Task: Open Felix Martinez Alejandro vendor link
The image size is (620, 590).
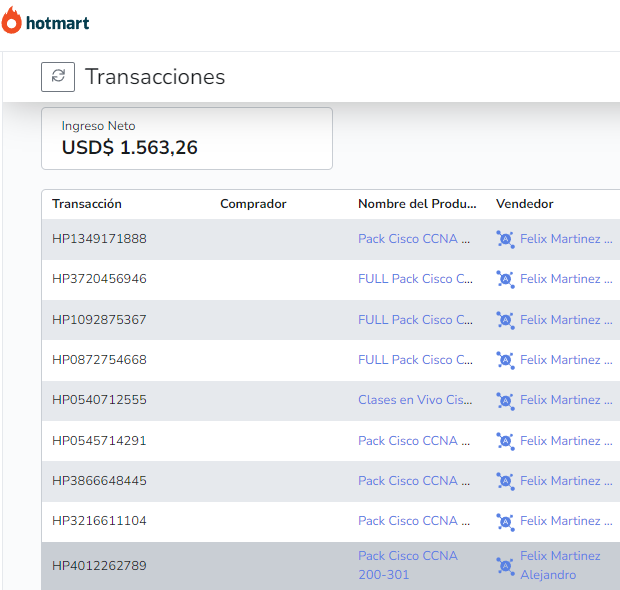Action: [560, 565]
